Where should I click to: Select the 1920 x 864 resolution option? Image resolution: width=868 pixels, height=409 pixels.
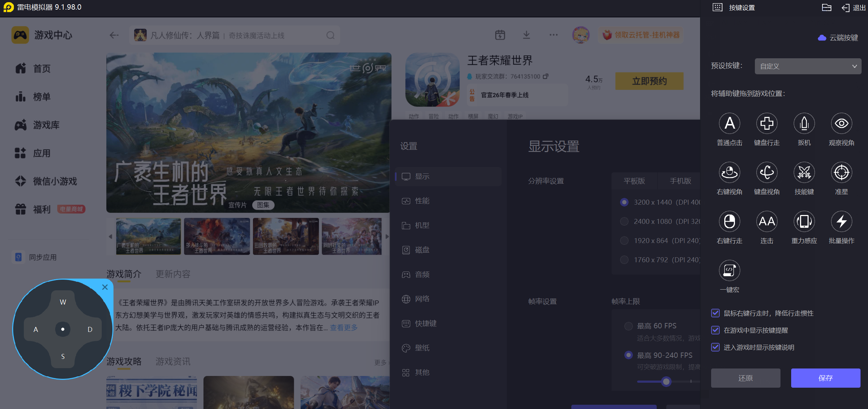(x=624, y=241)
